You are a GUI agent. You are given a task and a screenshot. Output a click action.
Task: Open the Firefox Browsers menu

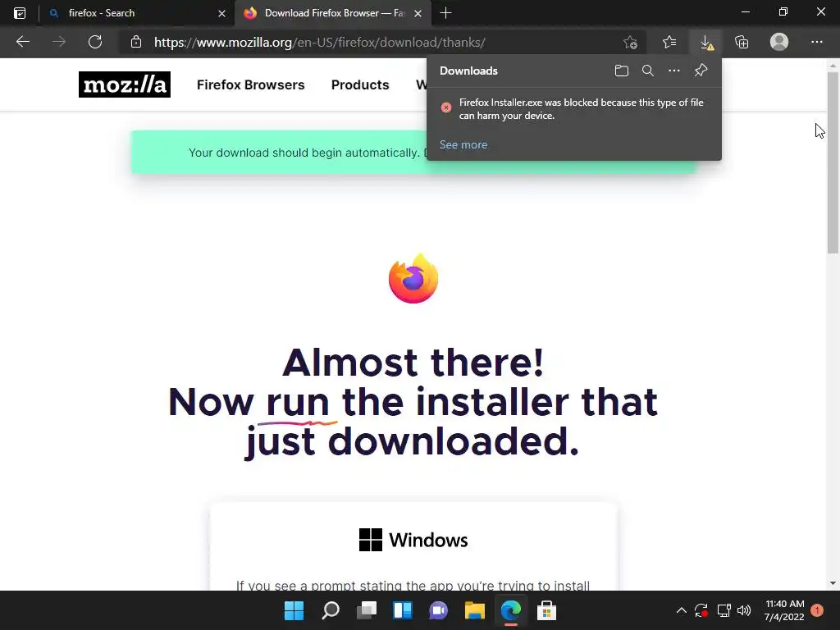(x=251, y=84)
